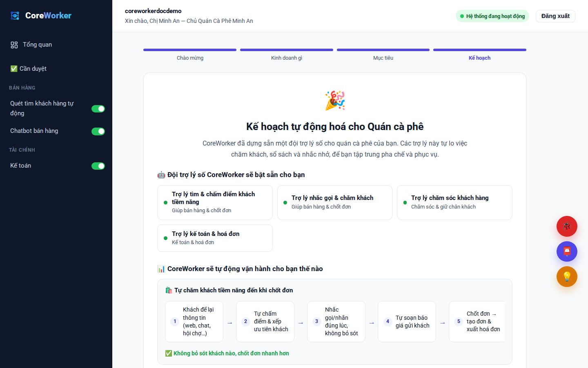Viewport: 588px width, 368px height.
Task: Click the green checkmark beside Cần duyệt
Action: 14,69
